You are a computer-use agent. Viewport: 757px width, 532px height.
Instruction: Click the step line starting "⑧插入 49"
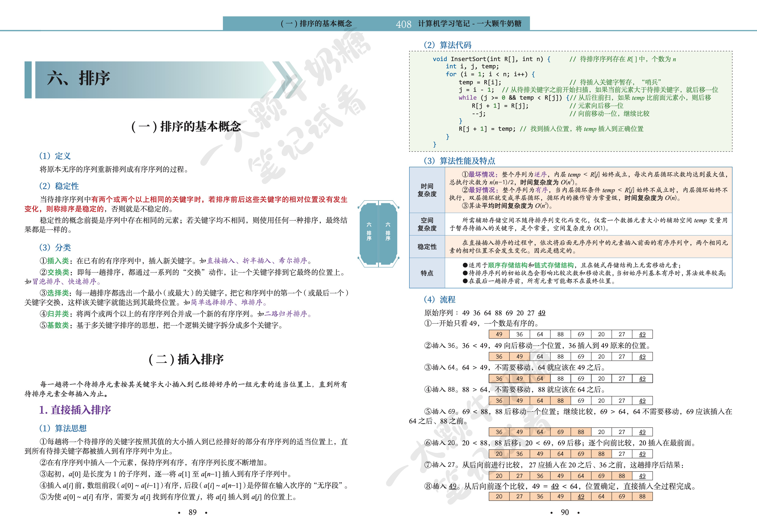tap(560, 486)
